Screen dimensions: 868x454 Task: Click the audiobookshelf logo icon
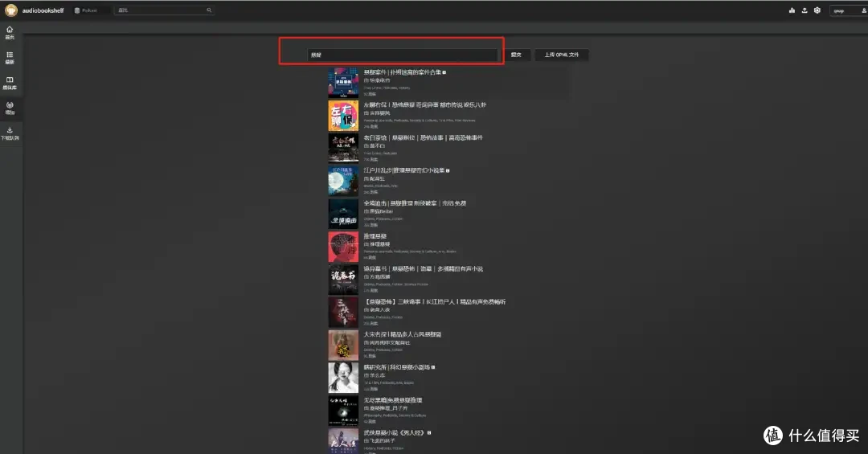point(11,10)
